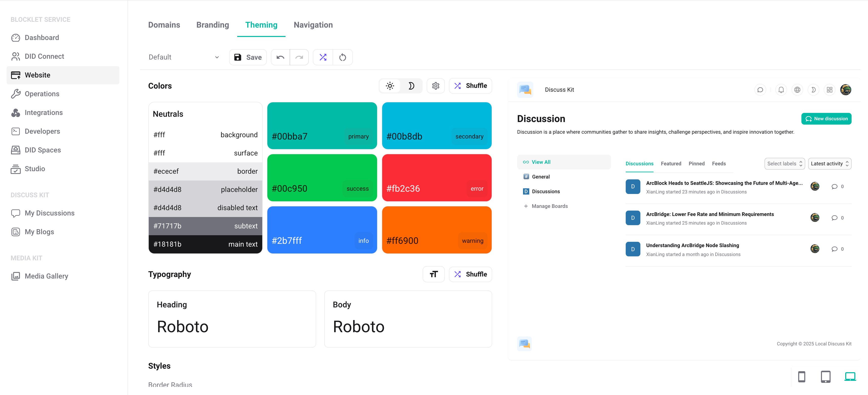This screenshot has height=395, width=868.
Task: Open color settings gear icon
Action: click(435, 86)
